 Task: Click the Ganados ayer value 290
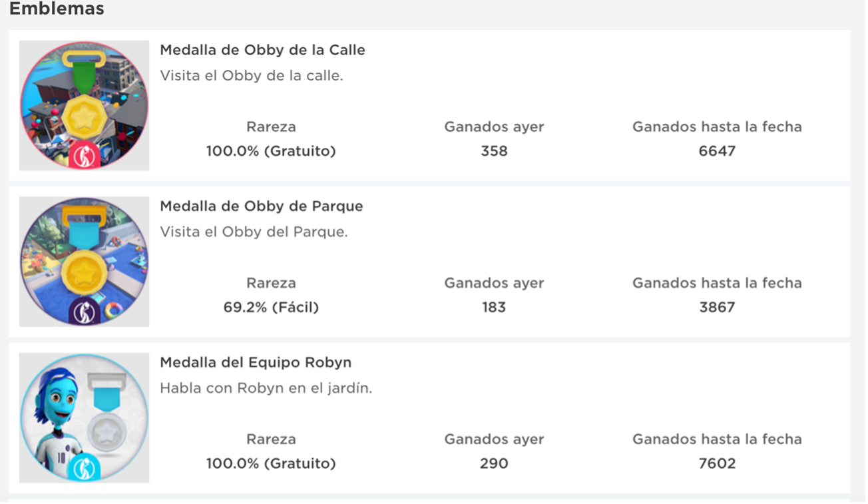pyautogui.click(x=494, y=464)
